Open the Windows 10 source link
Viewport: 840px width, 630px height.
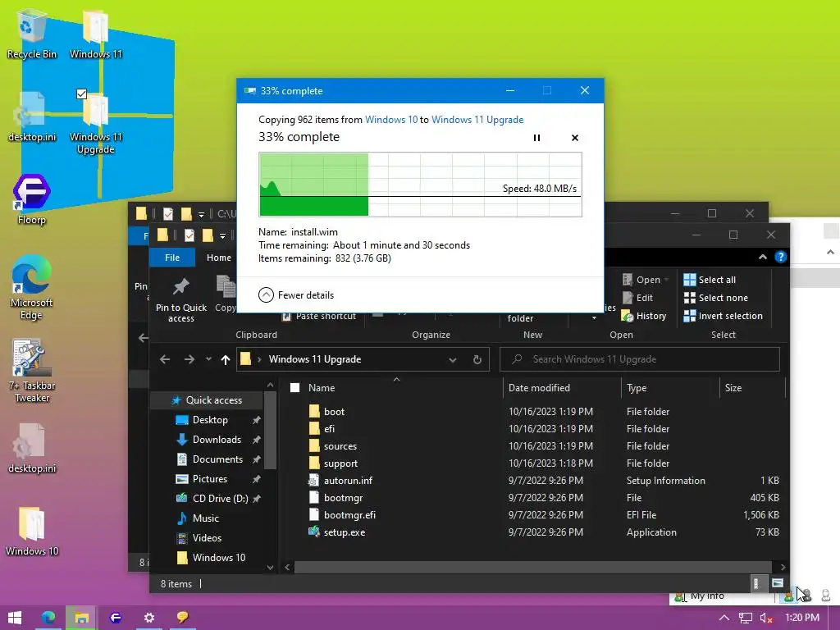coord(391,120)
